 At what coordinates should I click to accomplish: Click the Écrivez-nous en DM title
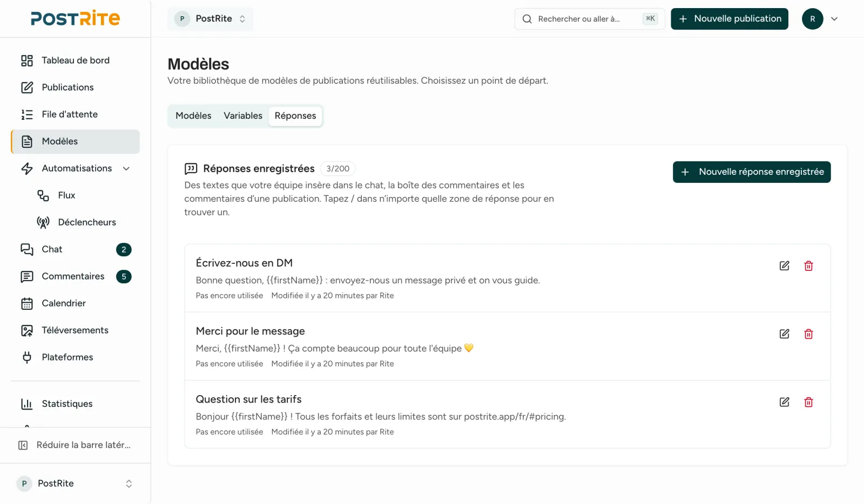(244, 263)
